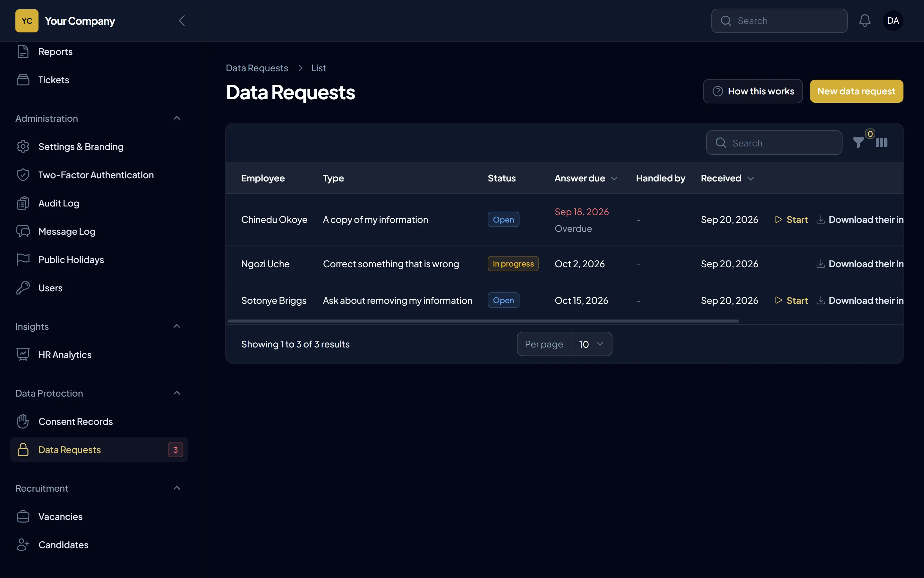
Task: Start Chinedu Okoye's request
Action: pos(791,219)
